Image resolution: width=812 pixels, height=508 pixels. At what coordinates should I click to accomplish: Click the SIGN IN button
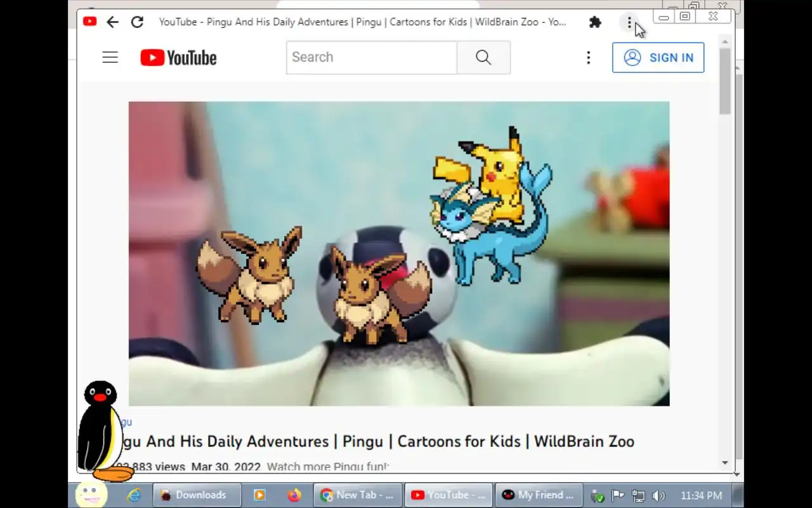coord(658,57)
